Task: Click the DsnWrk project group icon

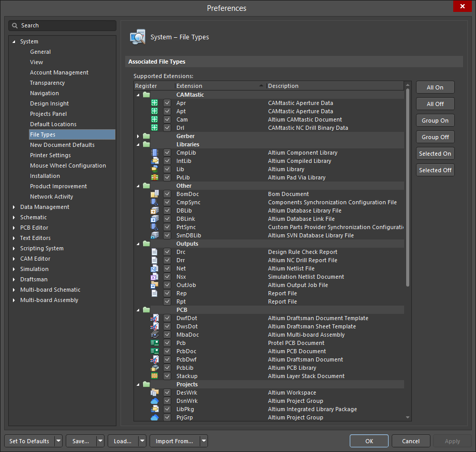Action: point(154,401)
